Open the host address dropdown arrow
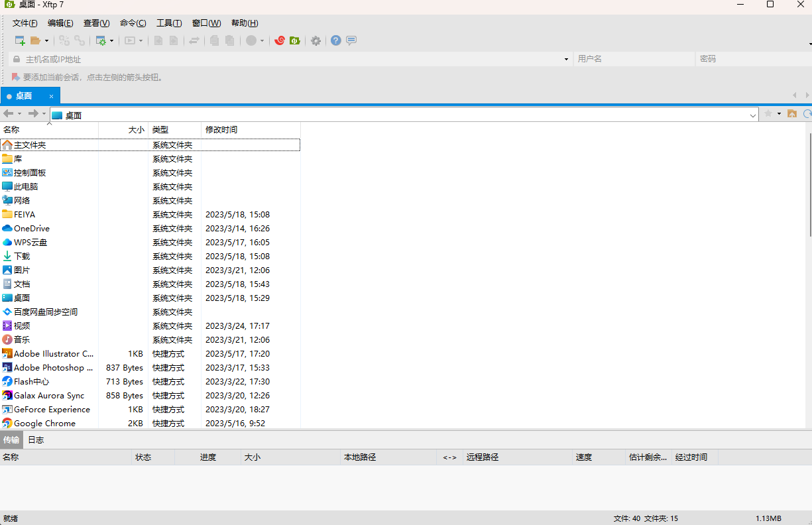This screenshot has height=525, width=812. pos(566,59)
